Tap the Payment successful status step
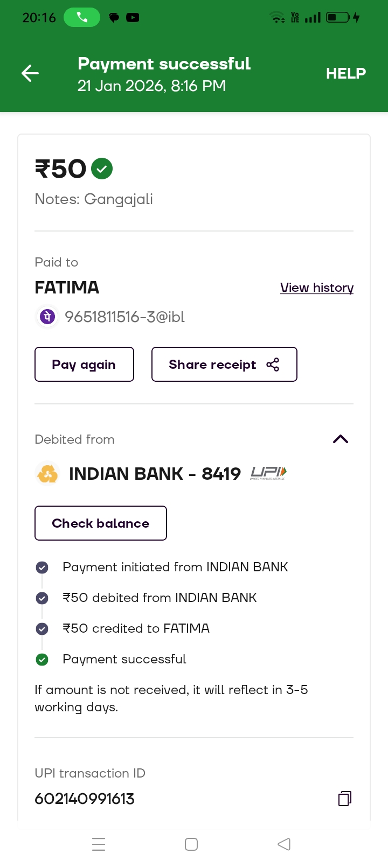Image resolution: width=388 pixels, height=868 pixels. (124, 659)
